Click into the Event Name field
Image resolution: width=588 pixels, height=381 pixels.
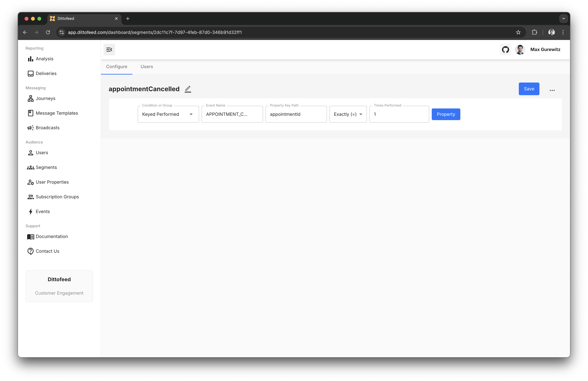tap(232, 114)
